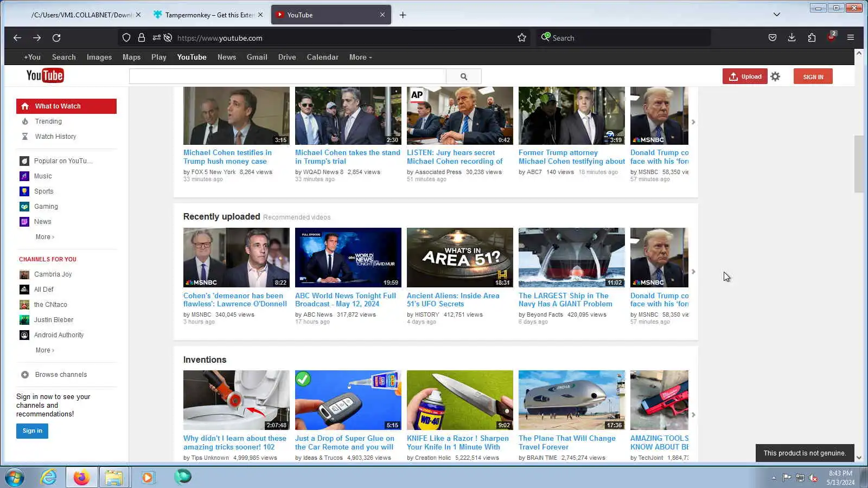Open 'The LARGEST Ship in The Navy' title
Viewport: 868px width, 488px height.
pos(565,300)
